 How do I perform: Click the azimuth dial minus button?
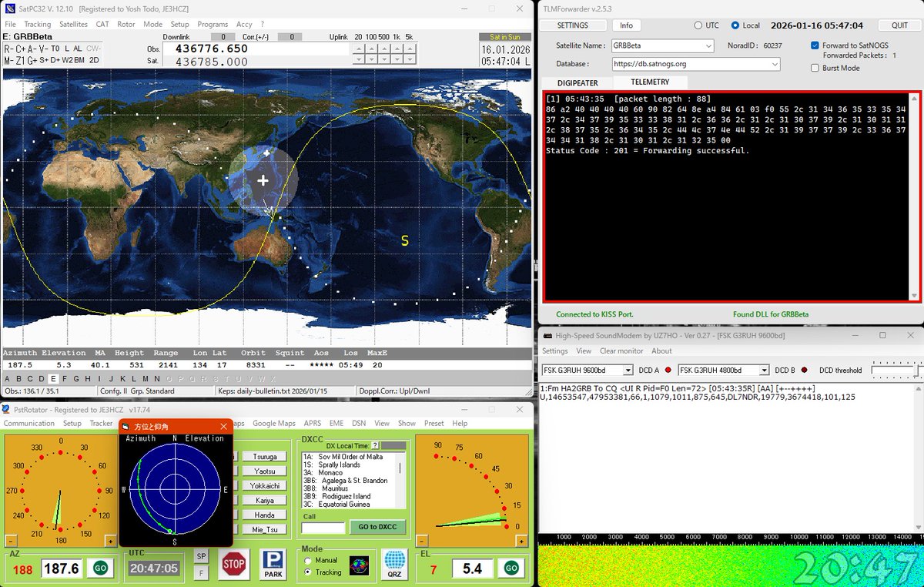point(11,541)
